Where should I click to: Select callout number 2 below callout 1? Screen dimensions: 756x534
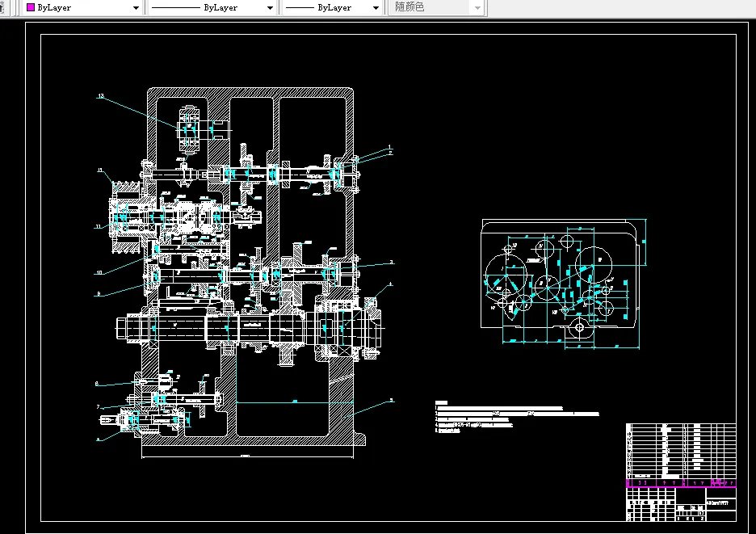391,153
